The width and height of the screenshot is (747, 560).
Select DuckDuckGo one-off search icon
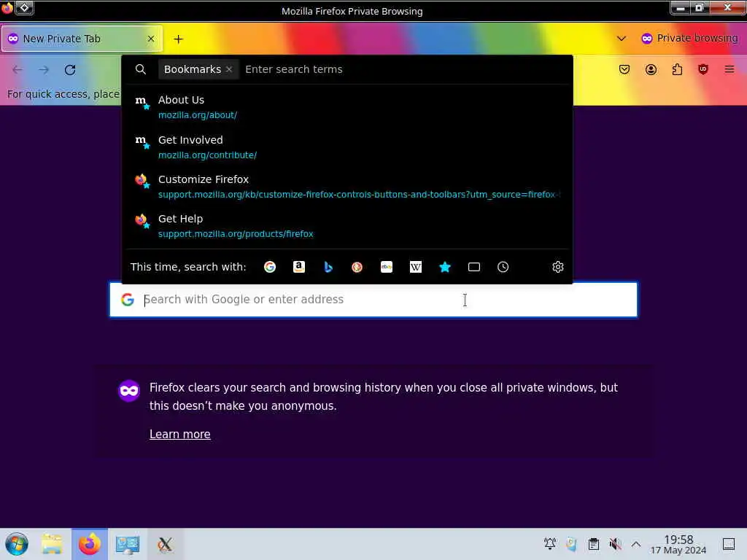(x=357, y=267)
